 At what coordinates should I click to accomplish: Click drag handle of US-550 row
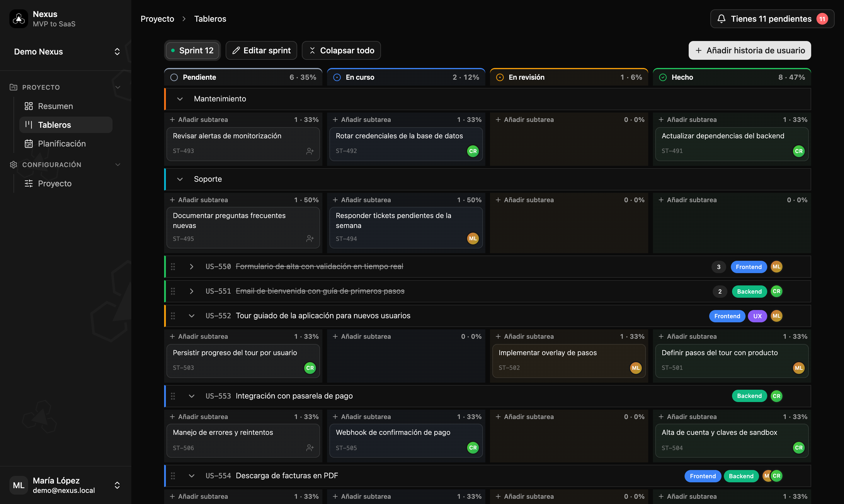coord(173,267)
